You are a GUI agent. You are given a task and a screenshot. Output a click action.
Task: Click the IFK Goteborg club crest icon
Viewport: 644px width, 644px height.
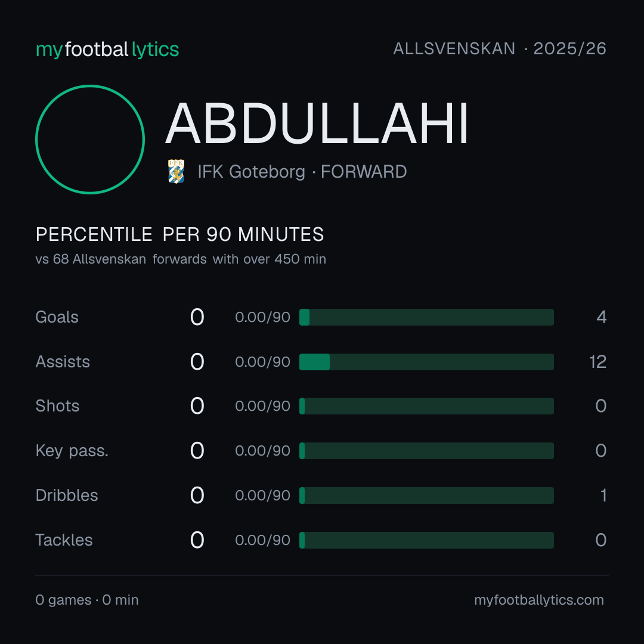click(x=176, y=171)
